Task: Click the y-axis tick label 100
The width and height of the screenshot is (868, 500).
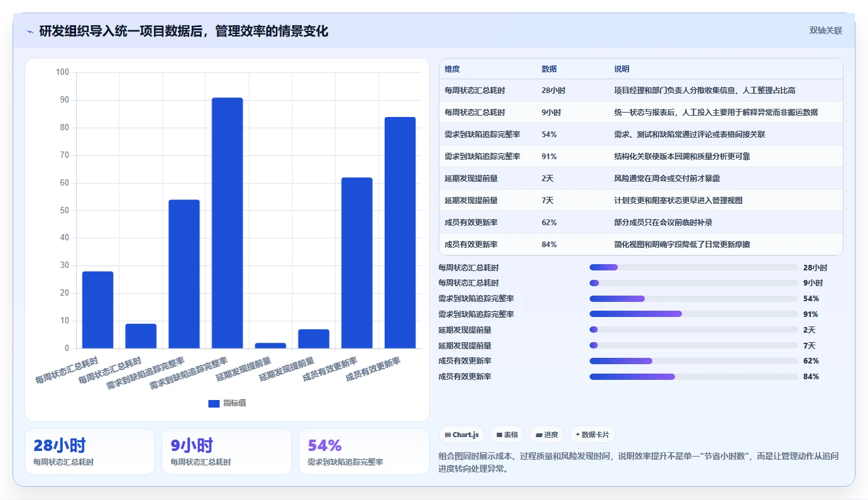Action: tap(62, 72)
